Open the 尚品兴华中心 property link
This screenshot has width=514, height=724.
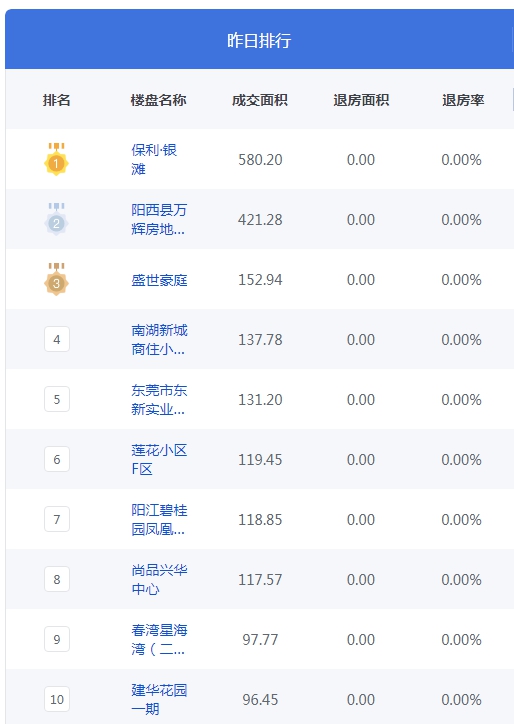[x=159, y=579]
